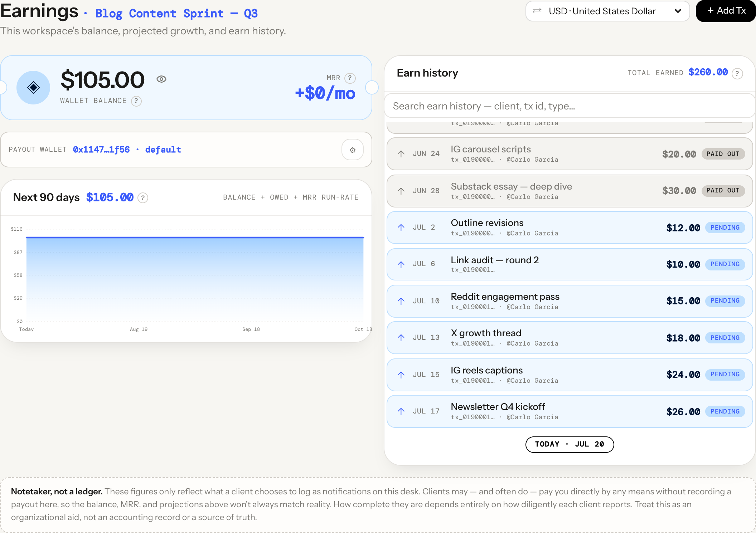Click arrow icon on IG reels captions row
The height and width of the screenshot is (533, 756).
(401, 375)
